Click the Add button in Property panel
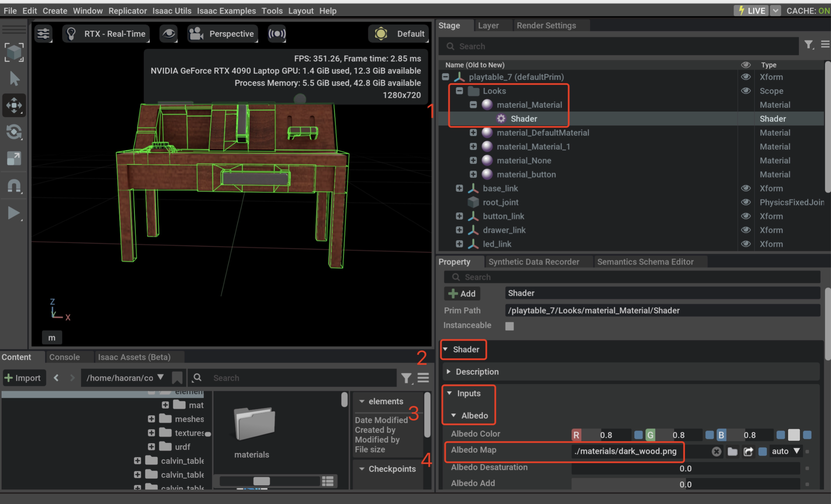Screen dimensions: 831x504 tap(462, 293)
